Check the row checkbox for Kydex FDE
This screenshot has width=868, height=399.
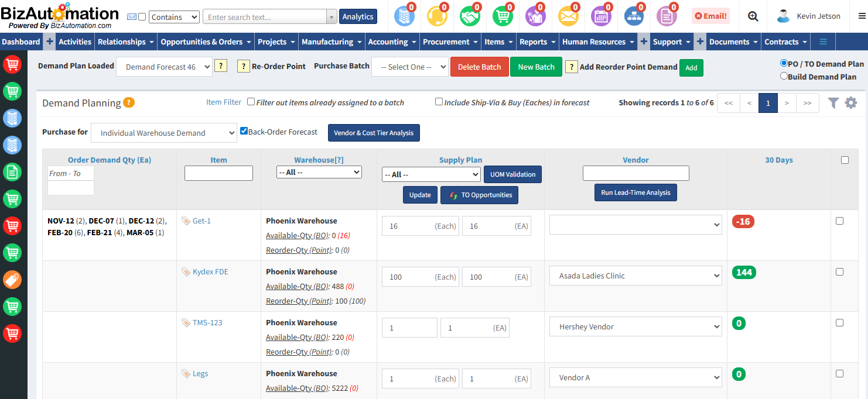[x=839, y=272]
